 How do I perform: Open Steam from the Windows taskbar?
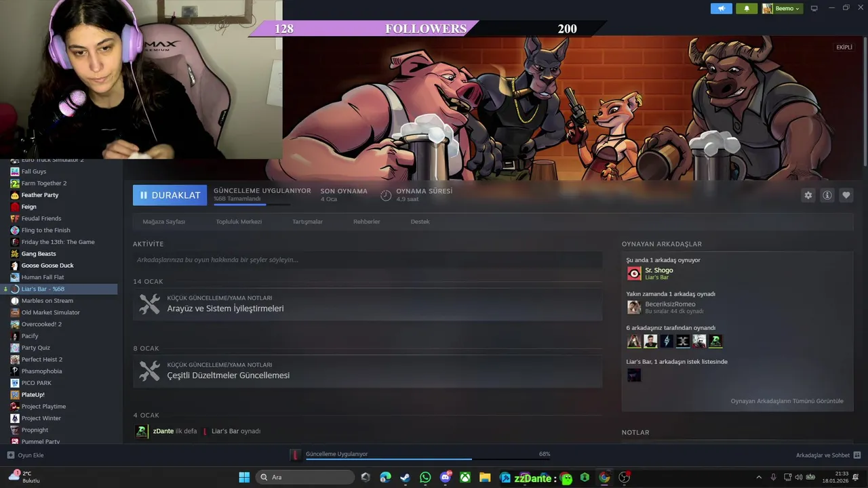405,477
